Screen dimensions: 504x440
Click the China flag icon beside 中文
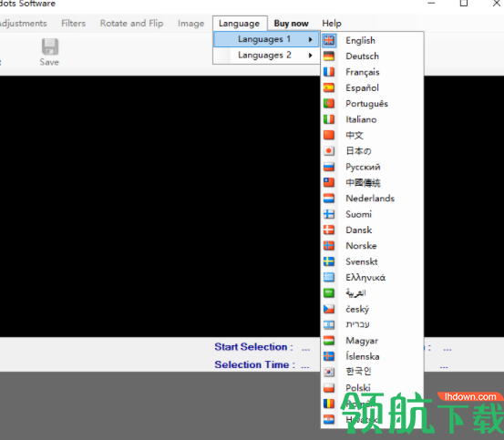click(329, 135)
